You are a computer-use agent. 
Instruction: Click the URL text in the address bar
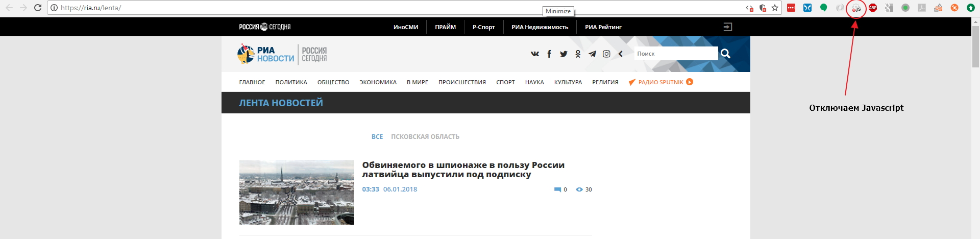(91, 8)
